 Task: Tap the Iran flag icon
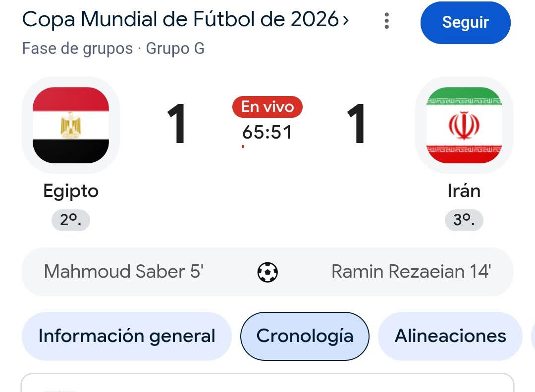click(464, 125)
